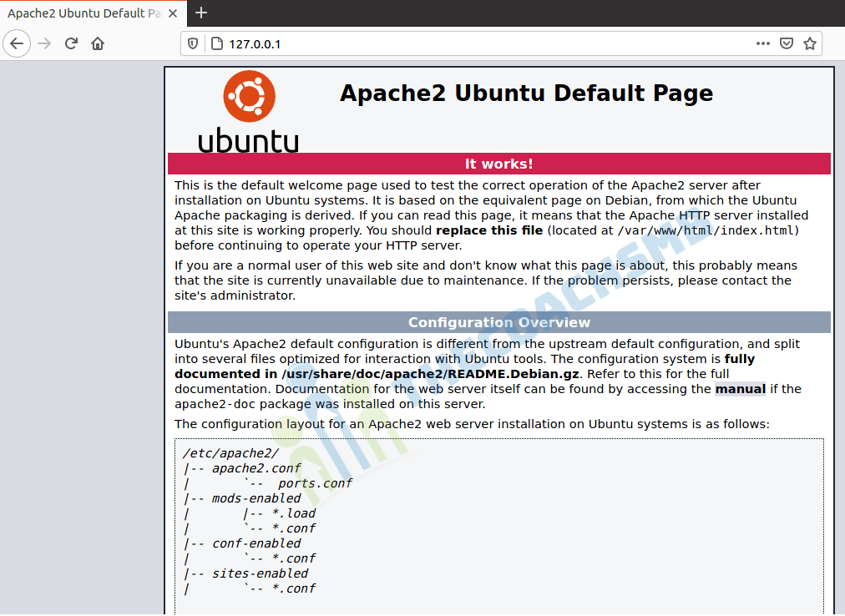Show site information via the page icon
845x616 pixels.
[216, 43]
